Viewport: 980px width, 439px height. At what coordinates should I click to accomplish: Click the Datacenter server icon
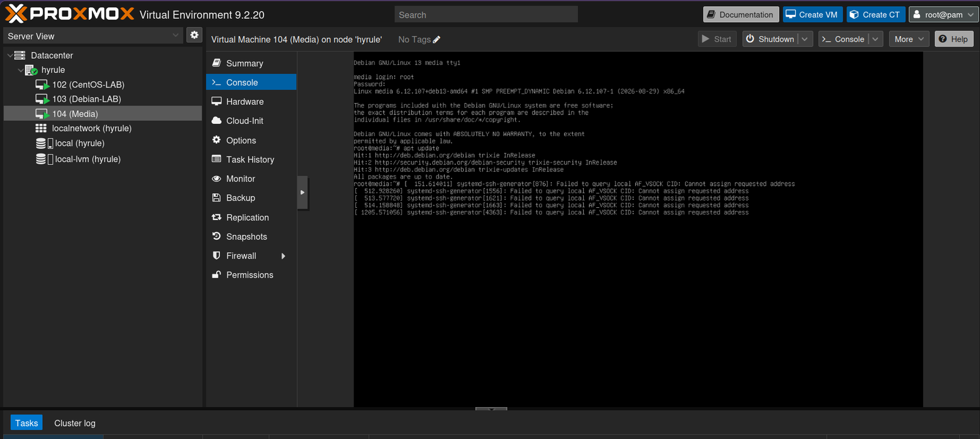click(x=20, y=55)
